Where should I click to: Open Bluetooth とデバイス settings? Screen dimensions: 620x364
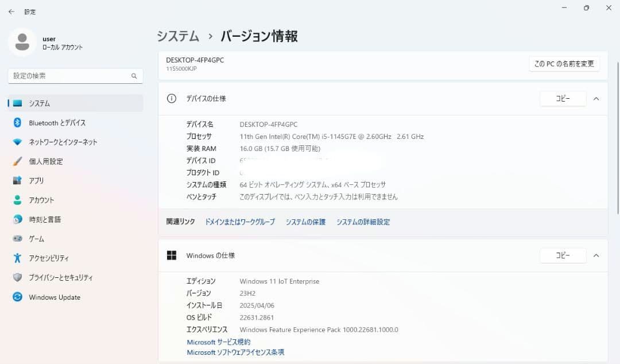pyautogui.click(x=56, y=122)
